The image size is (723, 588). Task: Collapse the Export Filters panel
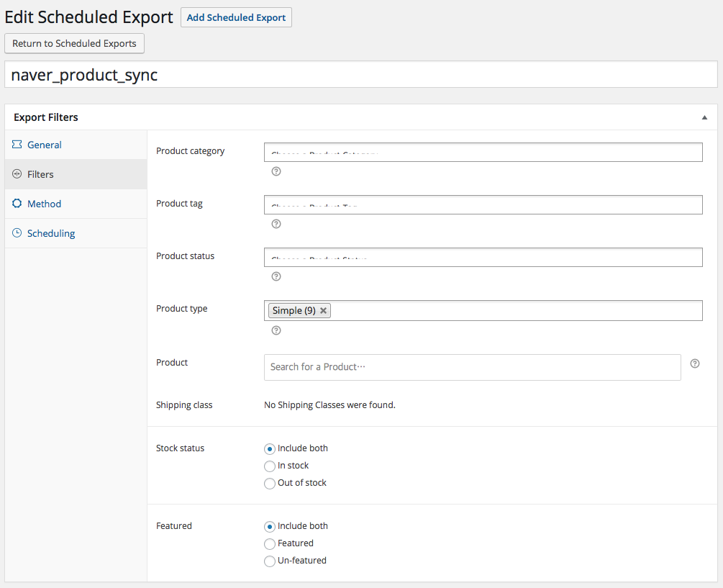[x=704, y=117]
